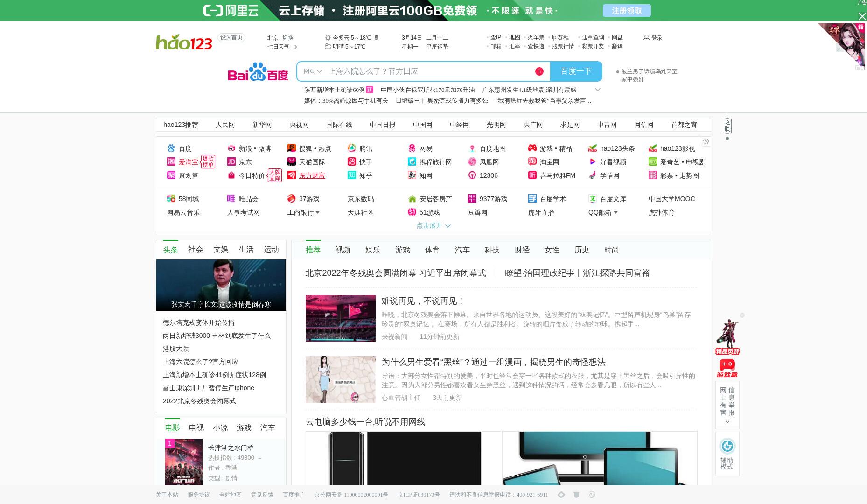
Task: Open the 星座运势 link
Action: point(437,47)
